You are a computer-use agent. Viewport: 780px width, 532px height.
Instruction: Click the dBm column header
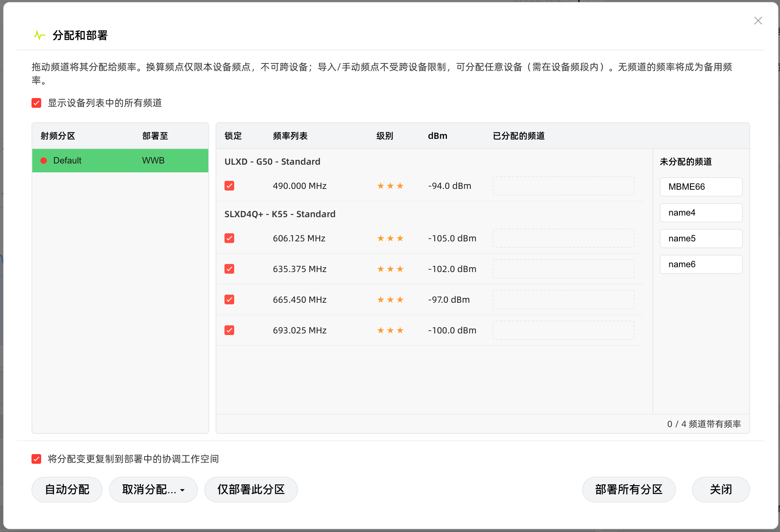438,136
